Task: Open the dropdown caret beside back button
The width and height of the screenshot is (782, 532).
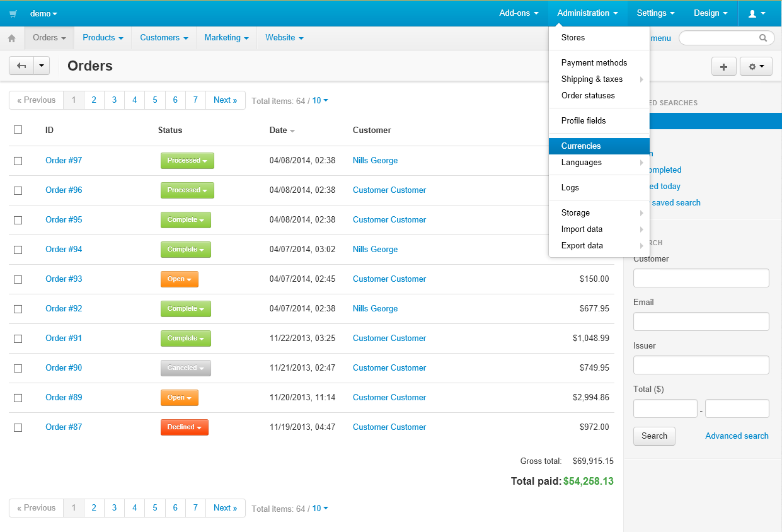Action: tap(42, 66)
